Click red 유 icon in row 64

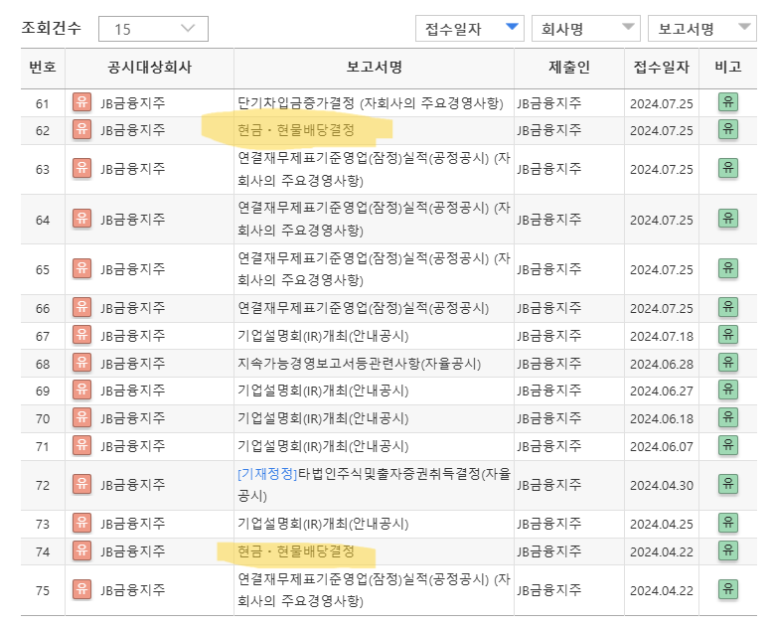click(82, 219)
